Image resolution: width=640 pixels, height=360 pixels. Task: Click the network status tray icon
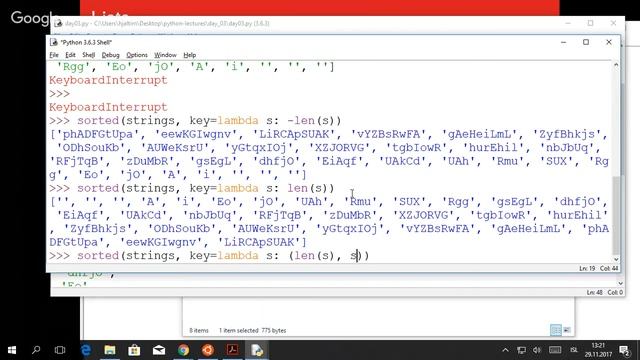521,350
